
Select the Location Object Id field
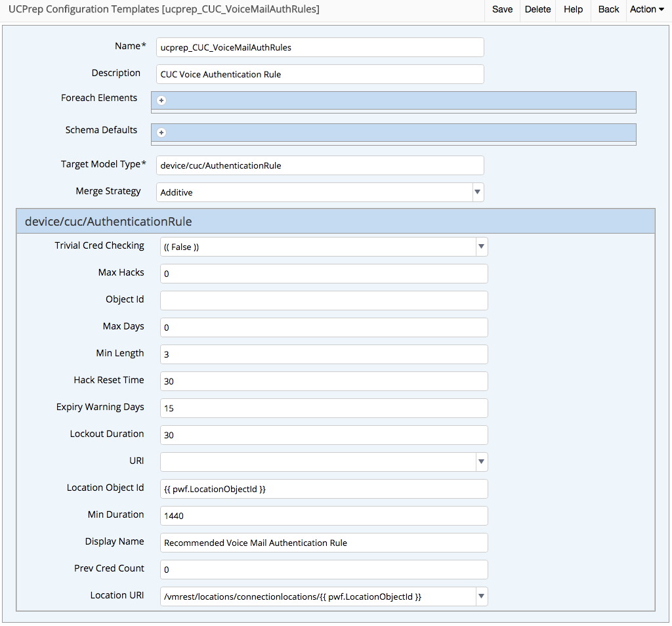(324, 489)
